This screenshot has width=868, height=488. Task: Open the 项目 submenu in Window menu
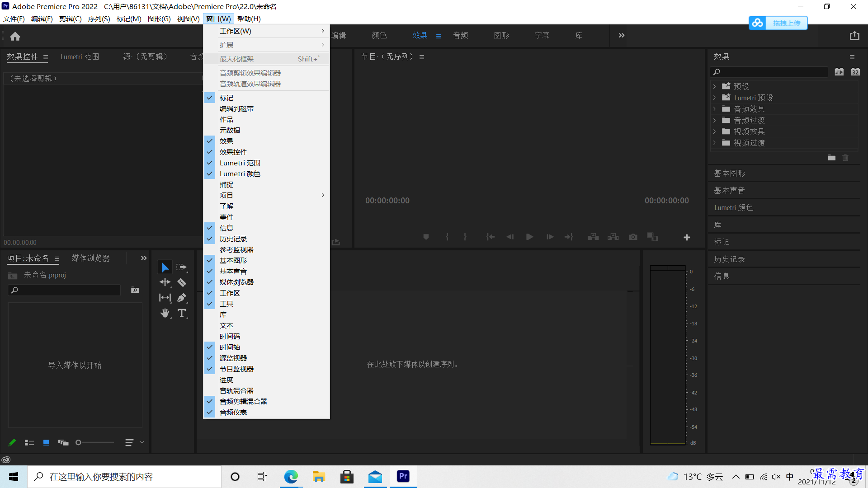tap(267, 195)
